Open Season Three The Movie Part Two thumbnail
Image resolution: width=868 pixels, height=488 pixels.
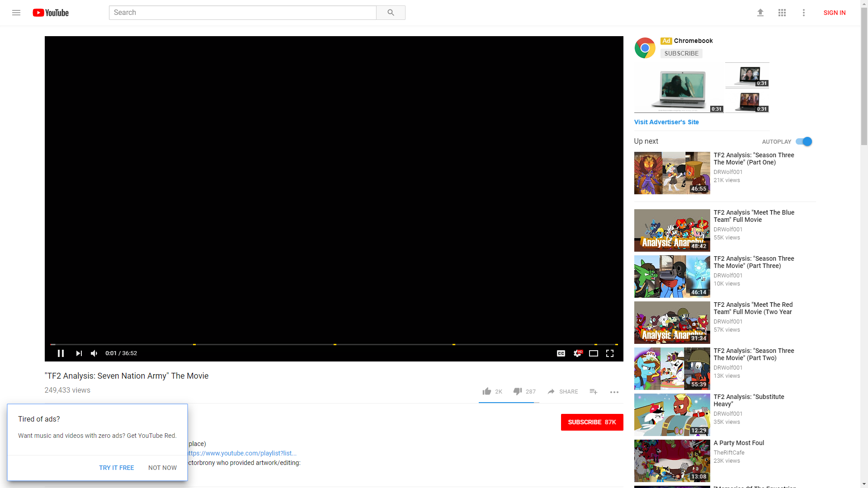(x=672, y=369)
